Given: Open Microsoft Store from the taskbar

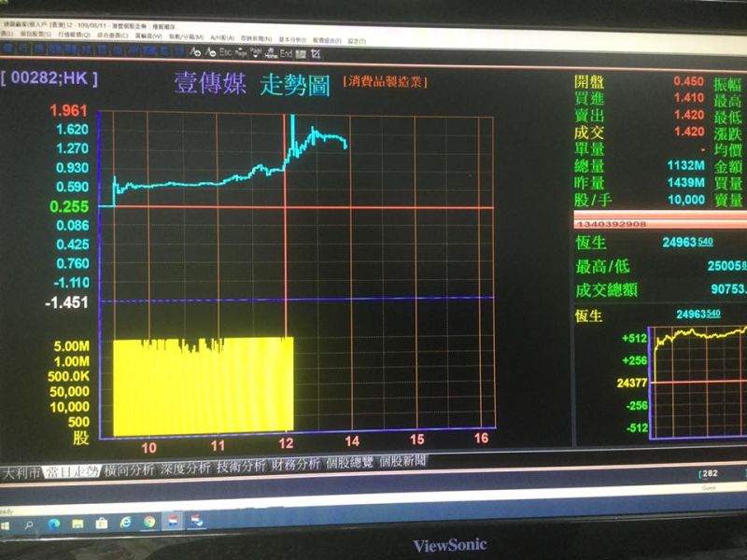Looking at the screenshot, I should tap(102, 524).
